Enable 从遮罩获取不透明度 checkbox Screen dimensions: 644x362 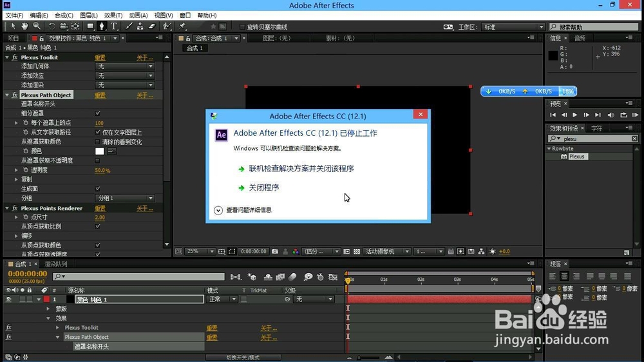(x=98, y=160)
